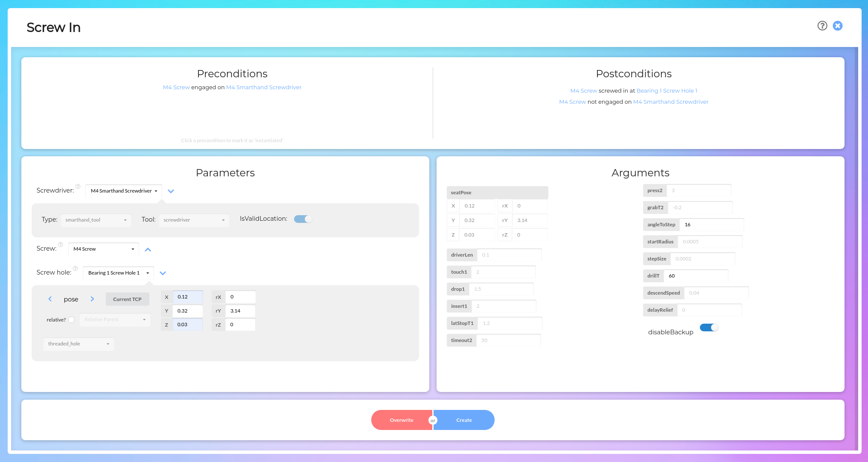Viewport: 868px width, 462px height.
Task: Open the help question mark icon
Action: [x=822, y=26]
